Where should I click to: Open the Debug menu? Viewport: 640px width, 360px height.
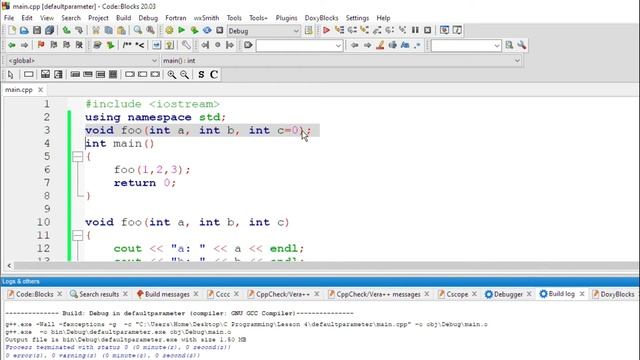pos(148,18)
